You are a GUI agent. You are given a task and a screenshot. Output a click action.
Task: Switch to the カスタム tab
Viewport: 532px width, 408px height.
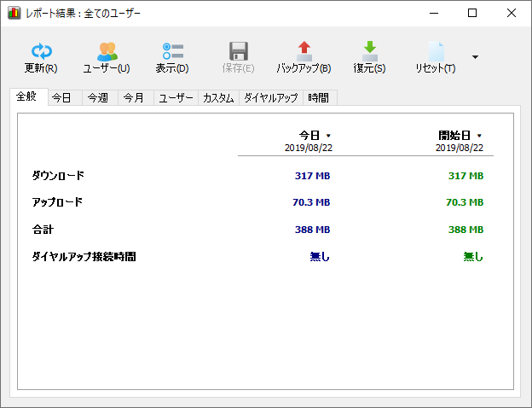point(218,98)
